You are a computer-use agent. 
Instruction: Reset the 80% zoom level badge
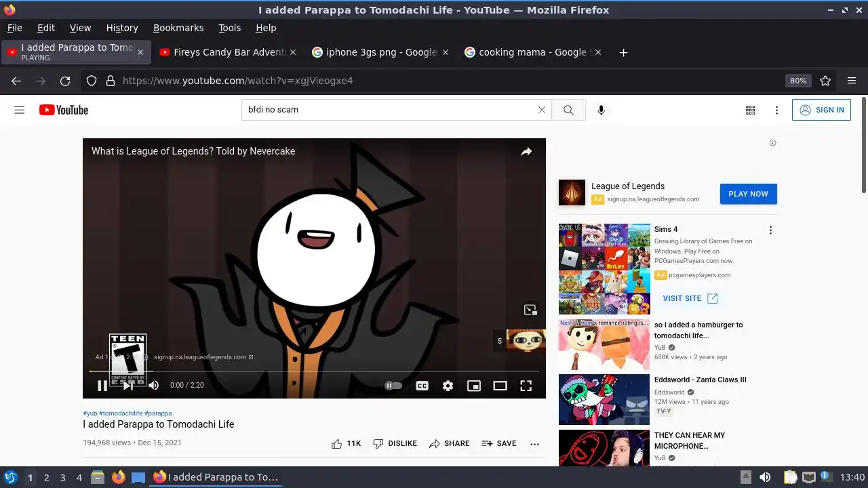pos(798,81)
